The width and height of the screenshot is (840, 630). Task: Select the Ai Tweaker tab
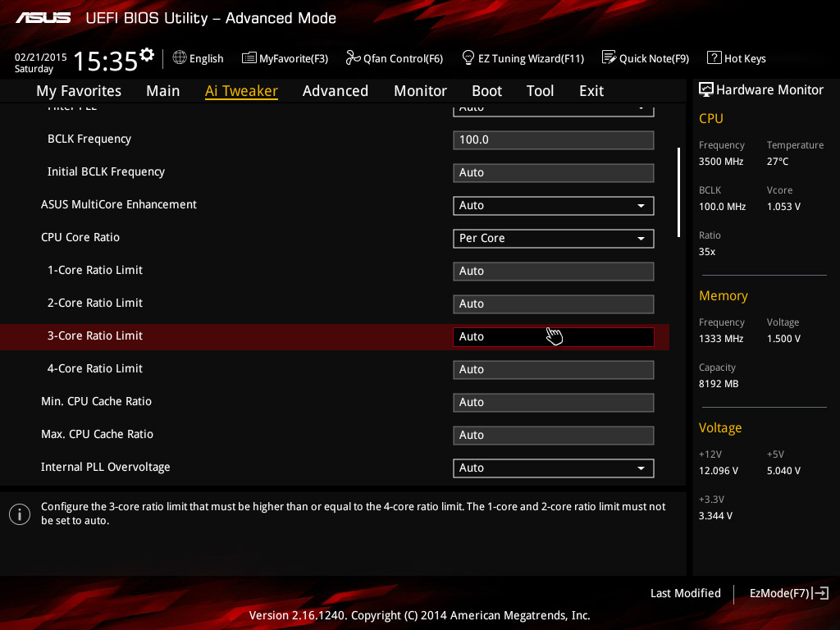click(241, 91)
